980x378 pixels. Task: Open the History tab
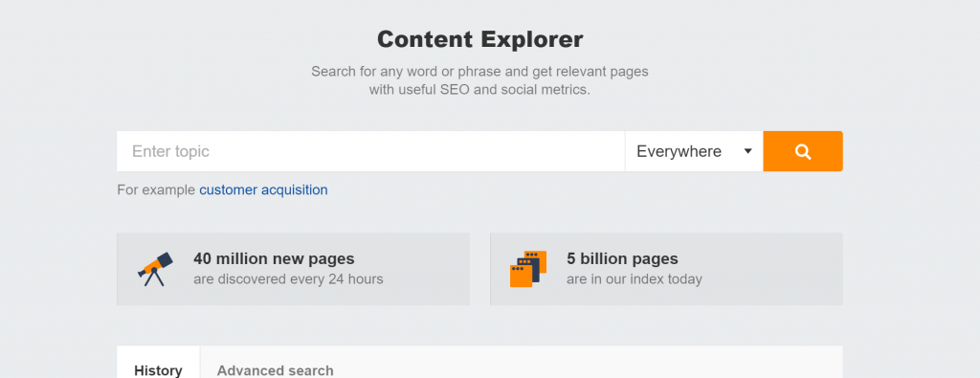[x=158, y=370]
